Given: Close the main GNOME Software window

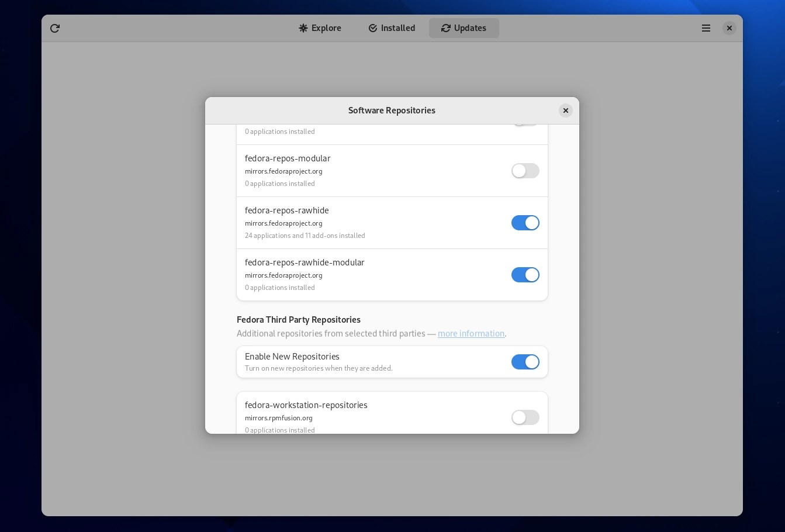Looking at the screenshot, I should [x=729, y=28].
